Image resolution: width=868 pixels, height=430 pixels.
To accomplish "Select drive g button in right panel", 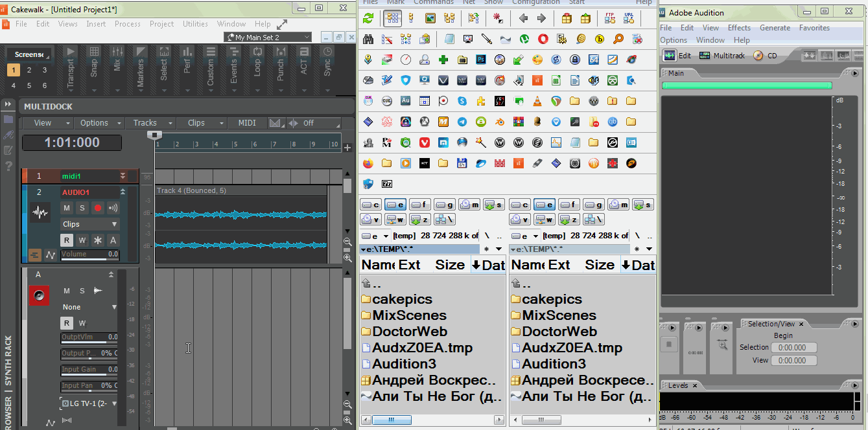I will (x=594, y=205).
